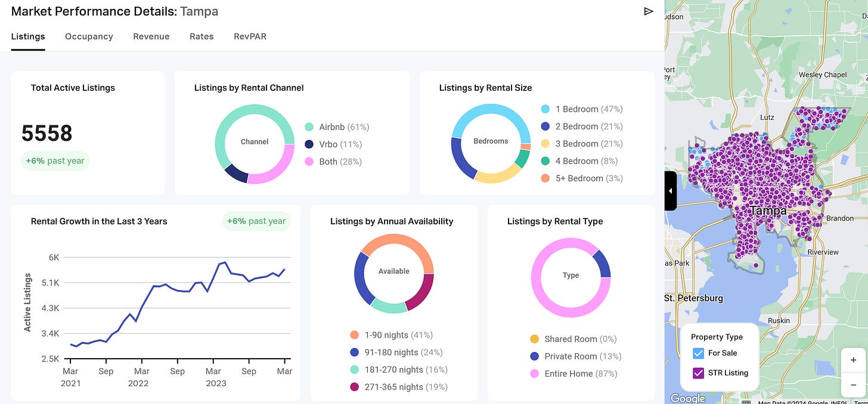
Task: Go to the RevPAR tab
Action: pos(250,36)
